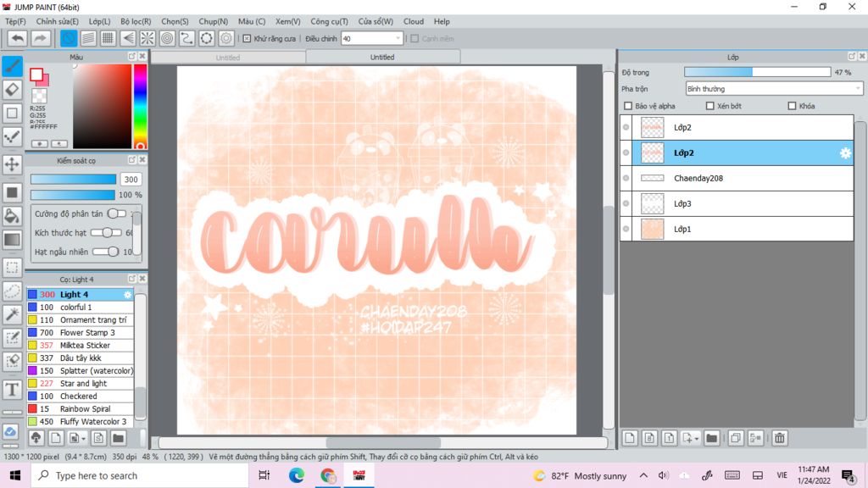Open Lớp(L) menu
The width and height of the screenshot is (868, 488).
99,21
